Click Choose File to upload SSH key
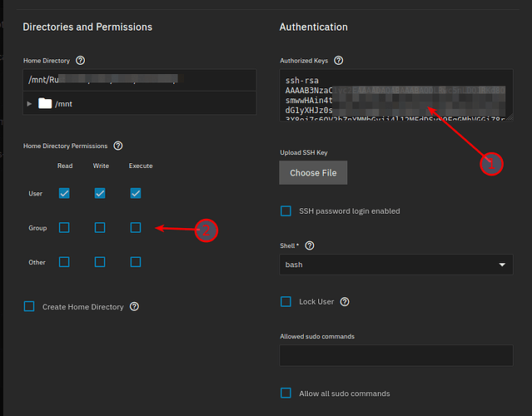532x416 pixels. 313,172
